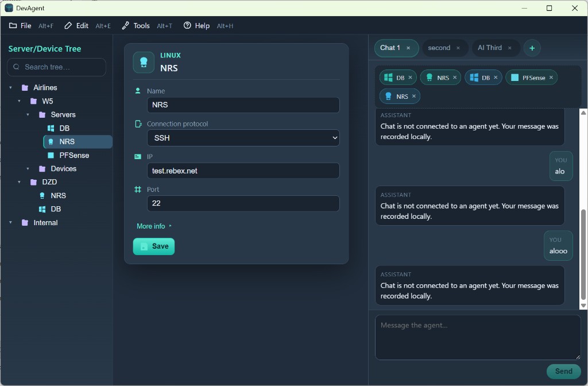This screenshot has height=386, width=588.
Task: Remove the PFSense chip from chat
Action: (551, 78)
